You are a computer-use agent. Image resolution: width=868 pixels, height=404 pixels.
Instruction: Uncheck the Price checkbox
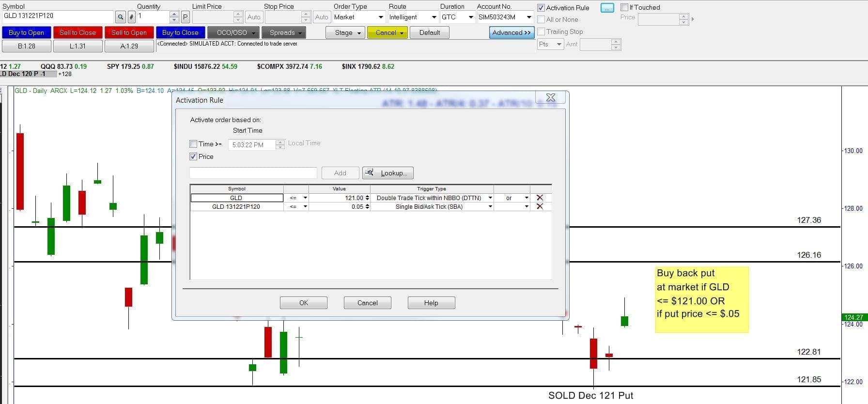(194, 156)
